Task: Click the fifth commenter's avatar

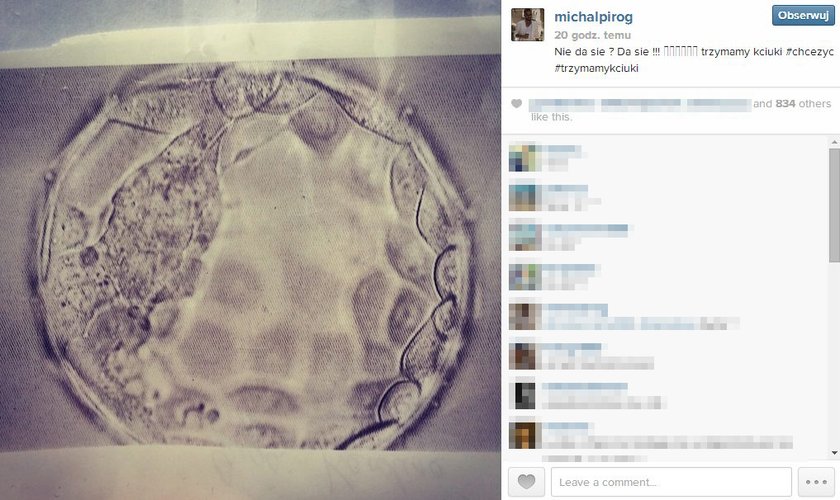Action: [522, 316]
